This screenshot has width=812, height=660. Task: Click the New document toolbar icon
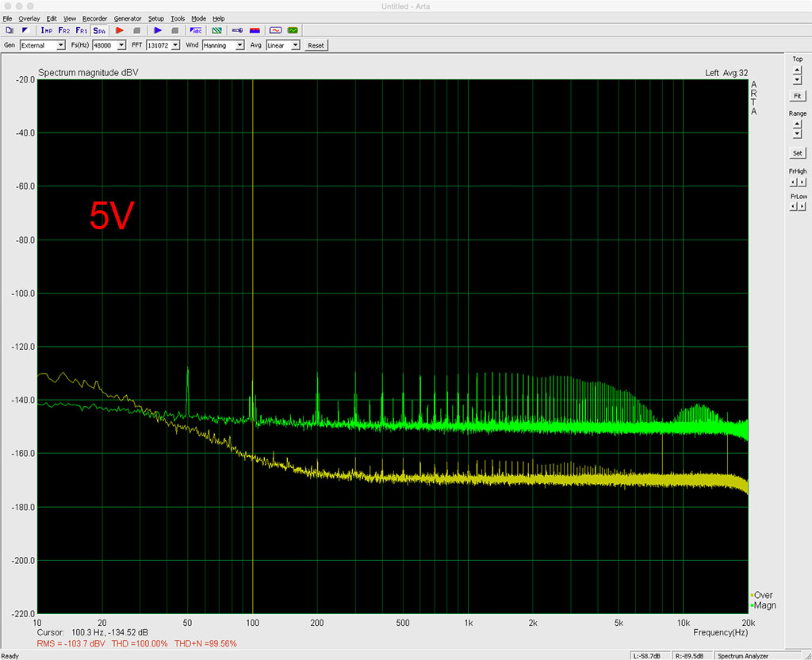pyautogui.click(x=10, y=31)
